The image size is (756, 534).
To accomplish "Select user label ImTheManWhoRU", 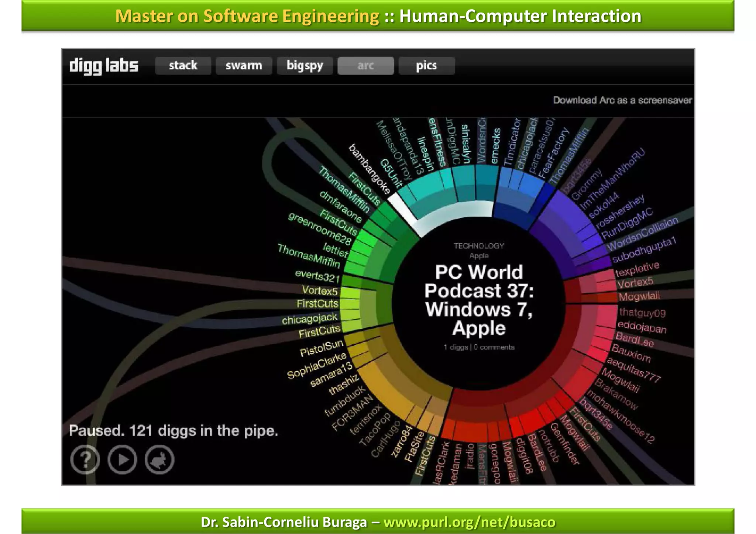I will 612,178.
